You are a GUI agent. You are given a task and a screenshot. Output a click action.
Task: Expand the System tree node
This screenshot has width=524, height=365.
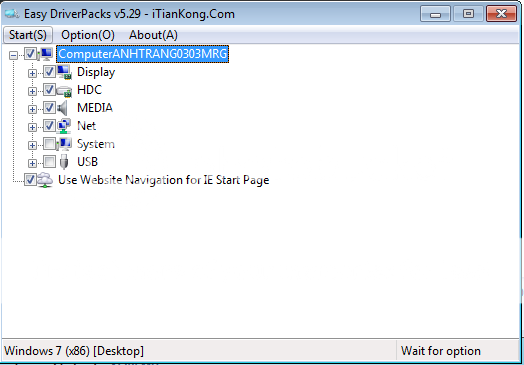pyautogui.click(x=32, y=145)
